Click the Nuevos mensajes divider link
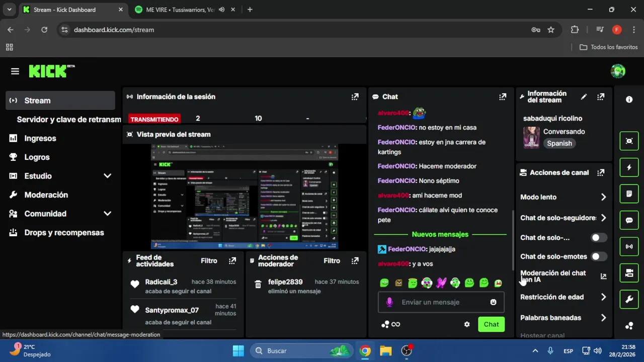This screenshot has width=644, height=362. pos(440,234)
